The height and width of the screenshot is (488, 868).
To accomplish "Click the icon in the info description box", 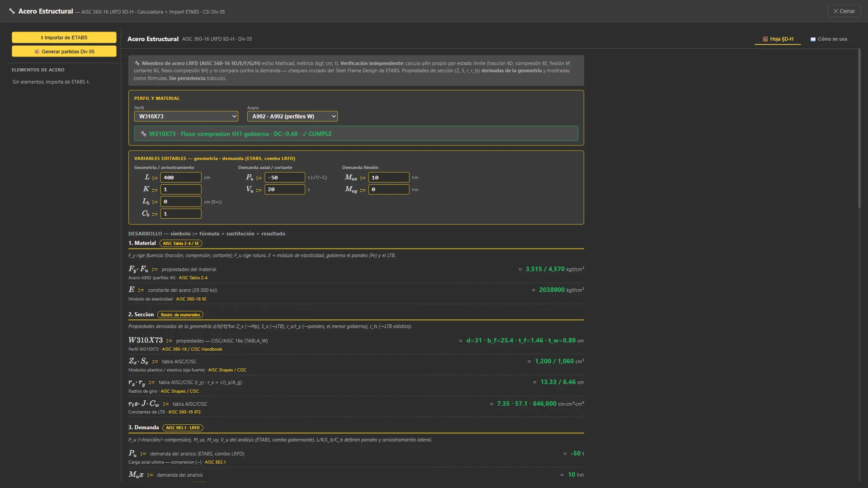I will point(137,63).
